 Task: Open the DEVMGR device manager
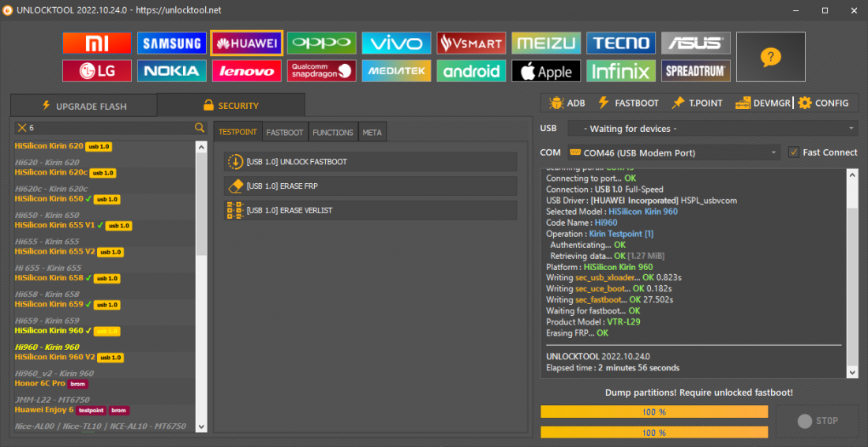[762, 103]
